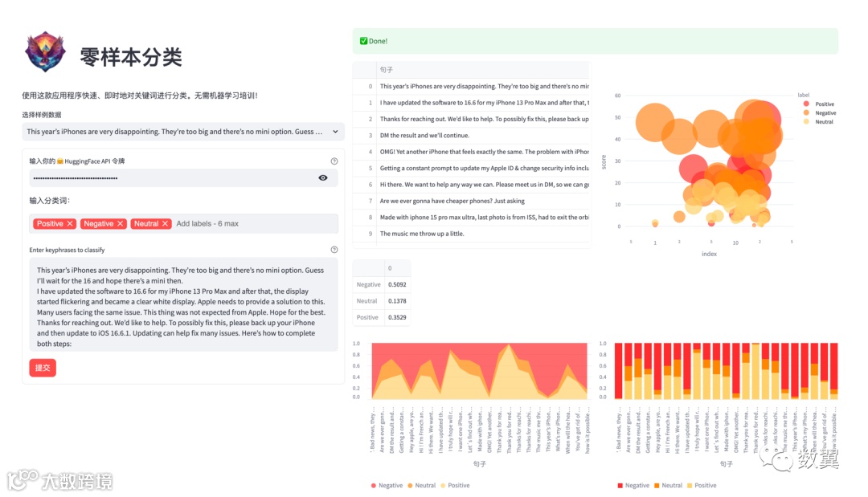Viewport: 868px width, 497px height.
Task: Toggle Positive in bar chart legend
Action: click(x=702, y=486)
